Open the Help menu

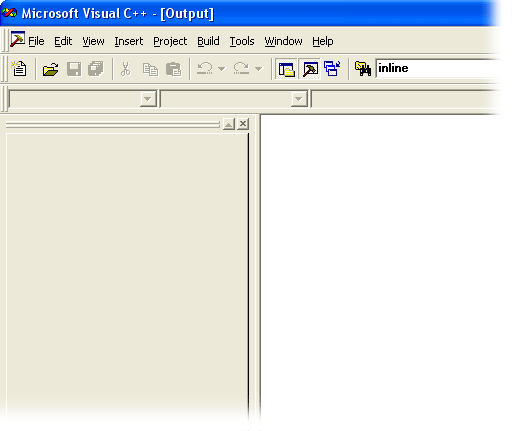(323, 41)
